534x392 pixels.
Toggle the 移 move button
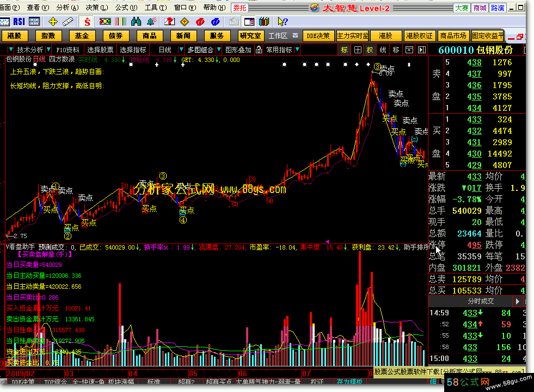coord(396,50)
